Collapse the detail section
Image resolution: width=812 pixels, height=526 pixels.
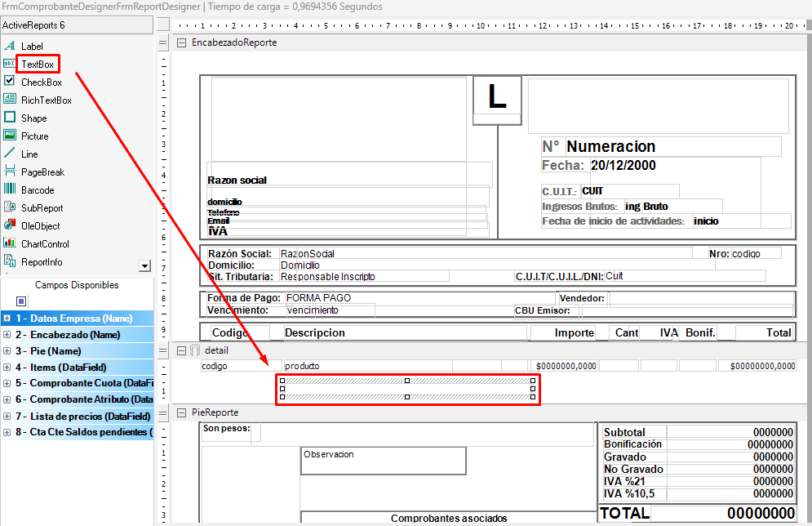coord(181,350)
